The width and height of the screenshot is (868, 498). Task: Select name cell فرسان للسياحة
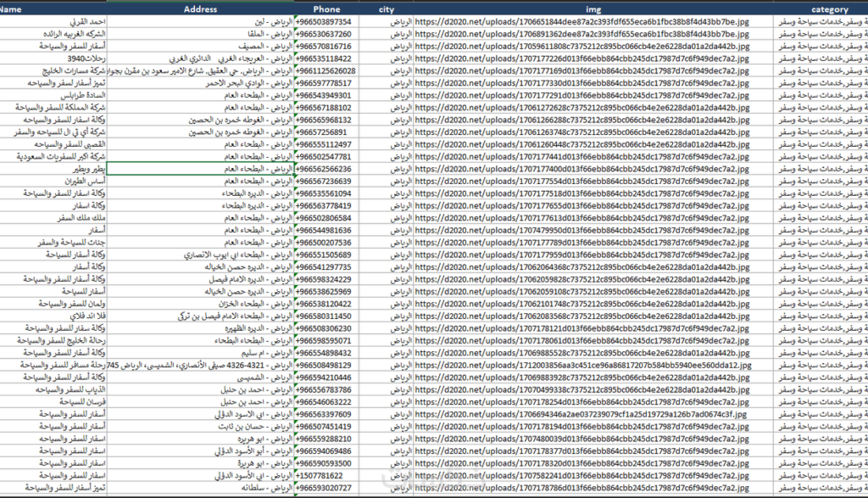53,401
